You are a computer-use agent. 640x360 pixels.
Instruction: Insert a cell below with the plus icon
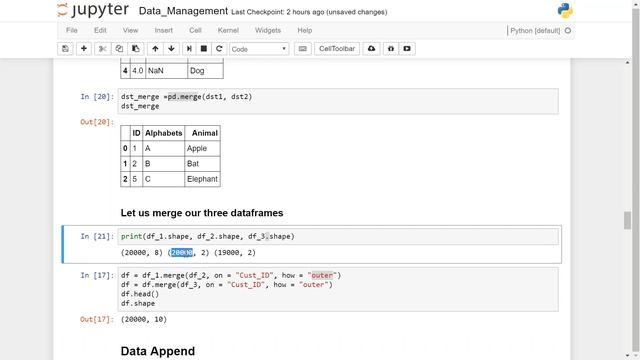[84, 49]
